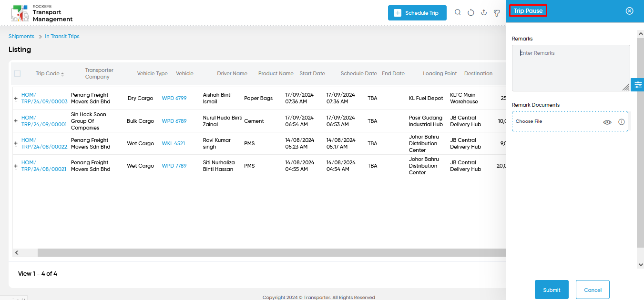Click the Trip Pause panel scroll-down arrow

click(640, 264)
